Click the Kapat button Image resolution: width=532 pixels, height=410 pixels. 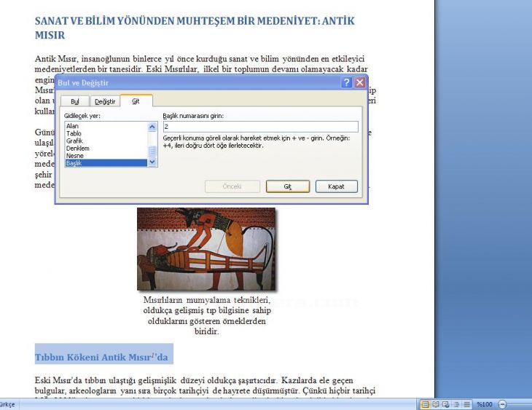[x=336, y=186]
